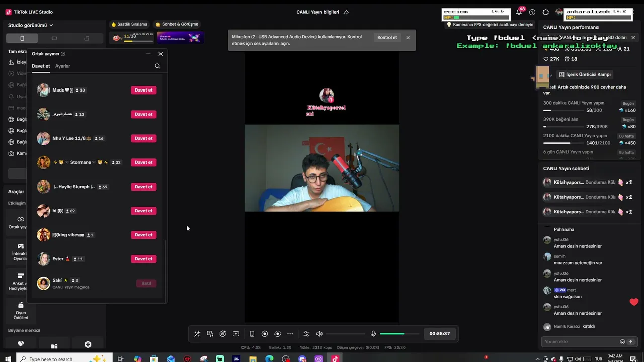Switch to the Ayarlar tab
The height and width of the screenshot is (362, 644).
coord(63,66)
